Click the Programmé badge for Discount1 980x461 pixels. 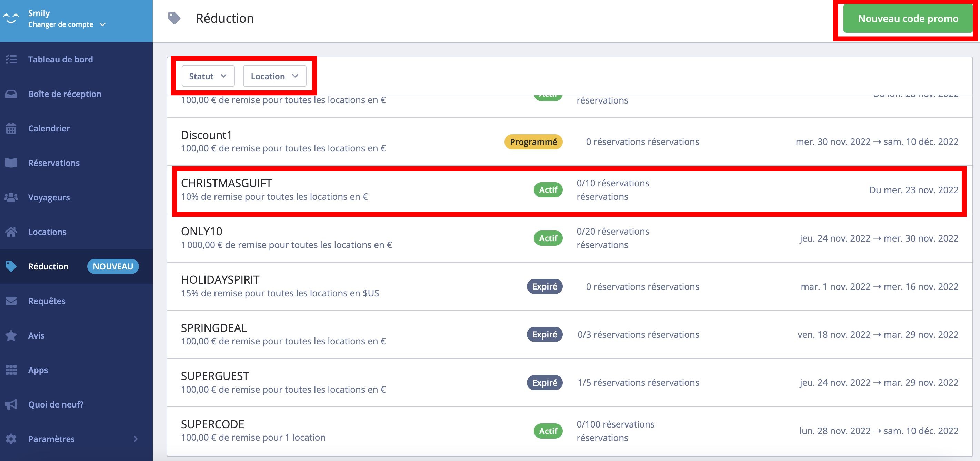533,142
